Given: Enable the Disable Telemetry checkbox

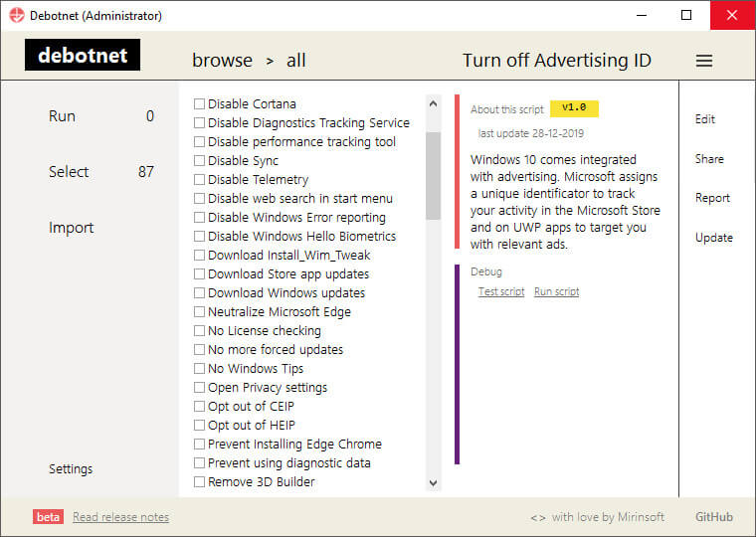Looking at the screenshot, I should coord(199,179).
